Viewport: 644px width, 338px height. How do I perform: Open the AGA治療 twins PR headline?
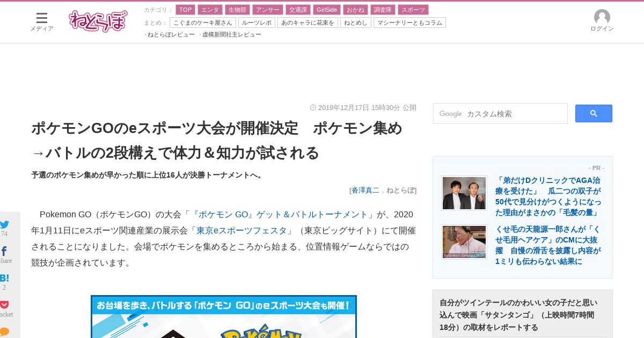(548, 196)
